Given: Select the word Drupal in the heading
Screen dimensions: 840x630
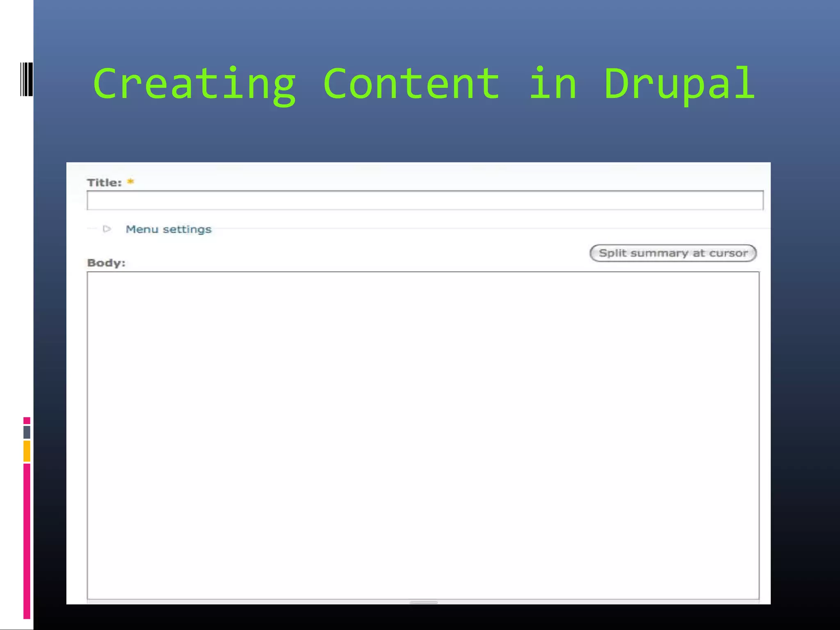Looking at the screenshot, I should tap(679, 84).
